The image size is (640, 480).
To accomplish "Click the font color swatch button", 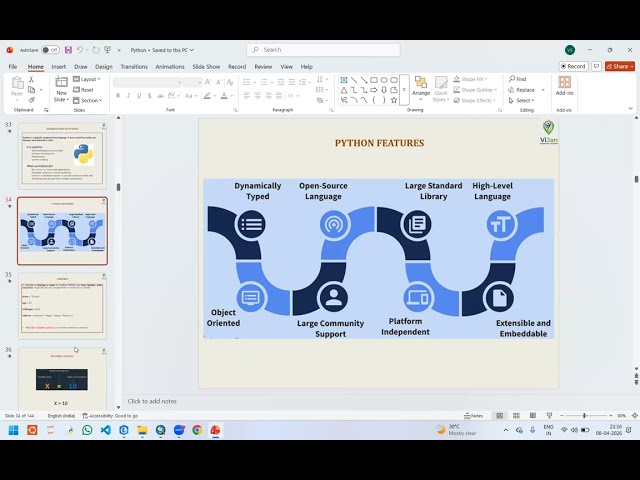I will 224,96.
